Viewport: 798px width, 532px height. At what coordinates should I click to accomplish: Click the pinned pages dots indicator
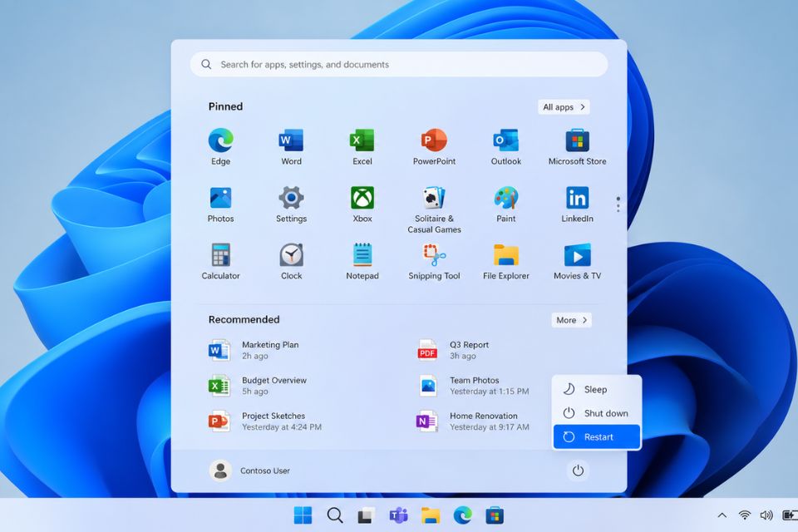[x=618, y=204]
